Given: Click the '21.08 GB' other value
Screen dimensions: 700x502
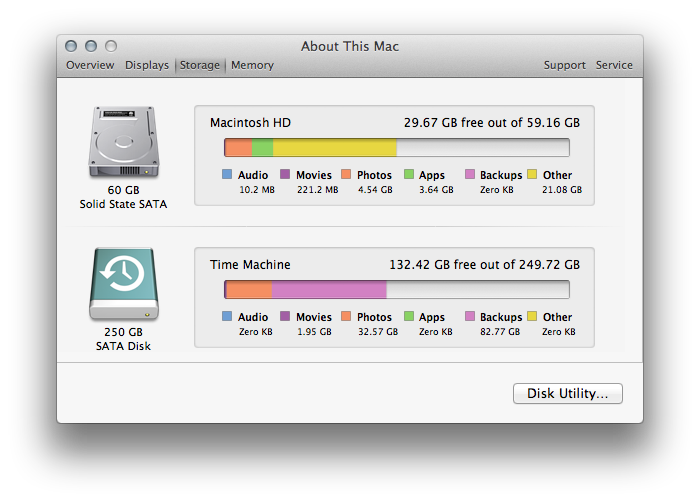Looking at the screenshot, I should [562, 190].
